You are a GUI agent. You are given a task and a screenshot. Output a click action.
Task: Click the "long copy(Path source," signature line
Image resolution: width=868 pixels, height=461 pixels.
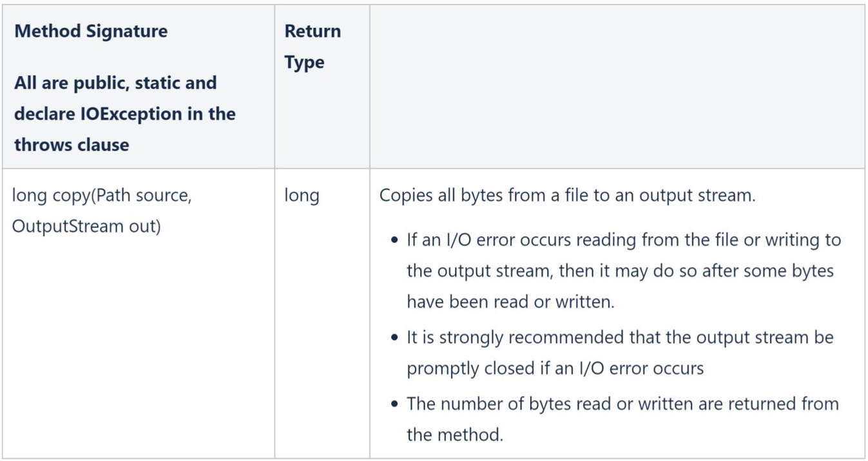(x=102, y=195)
